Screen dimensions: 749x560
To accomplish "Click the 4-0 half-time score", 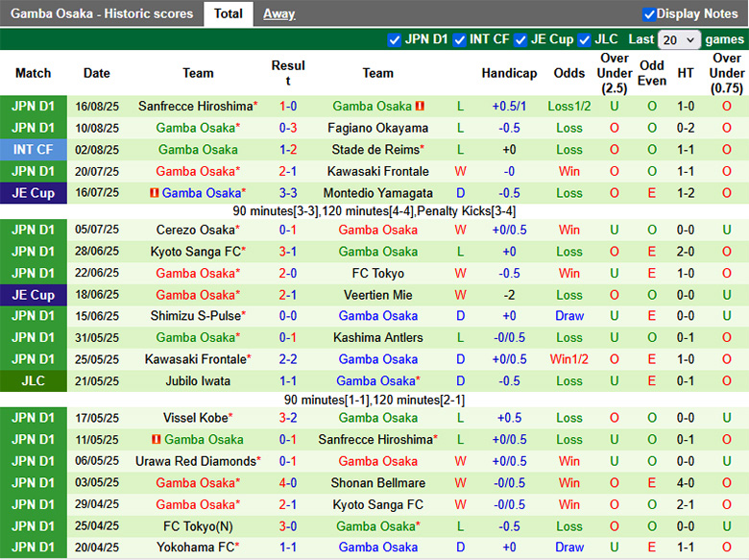I will coord(686,482).
